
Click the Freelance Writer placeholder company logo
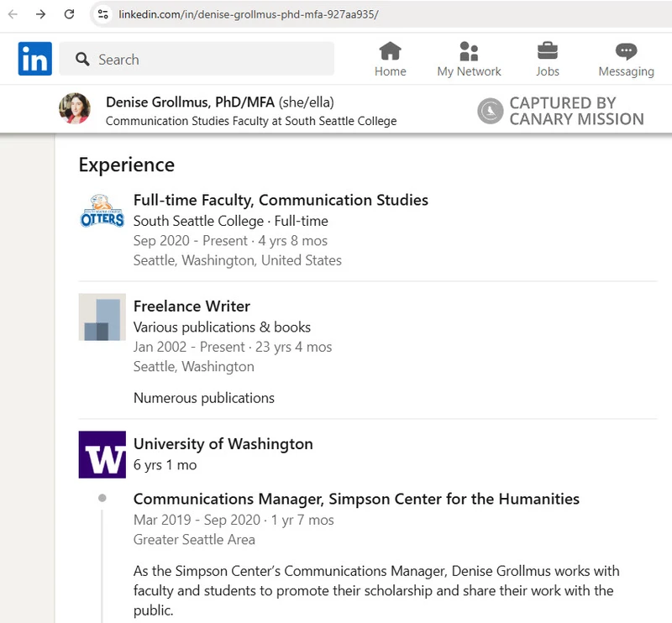pyautogui.click(x=102, y=317)
